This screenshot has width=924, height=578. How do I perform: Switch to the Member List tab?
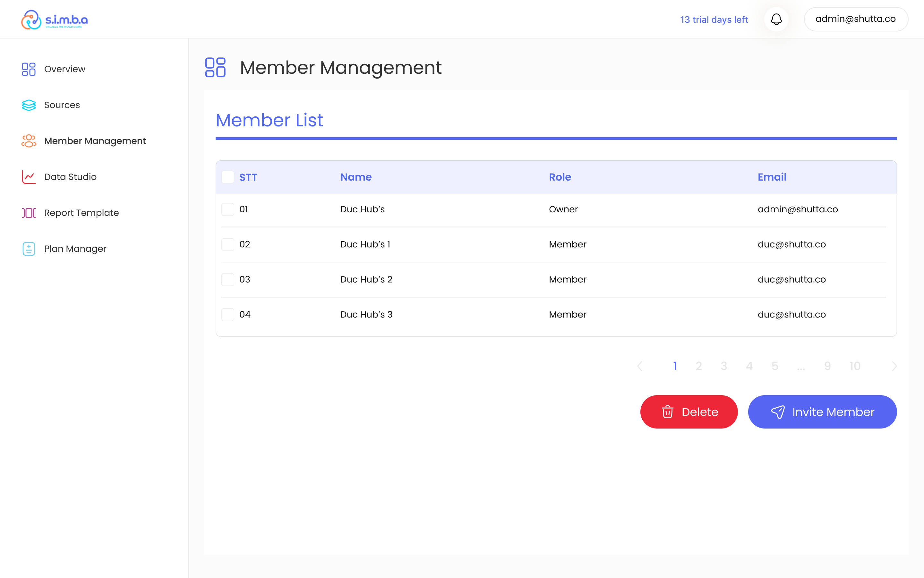pyautogui.click(x=269, y=120)
